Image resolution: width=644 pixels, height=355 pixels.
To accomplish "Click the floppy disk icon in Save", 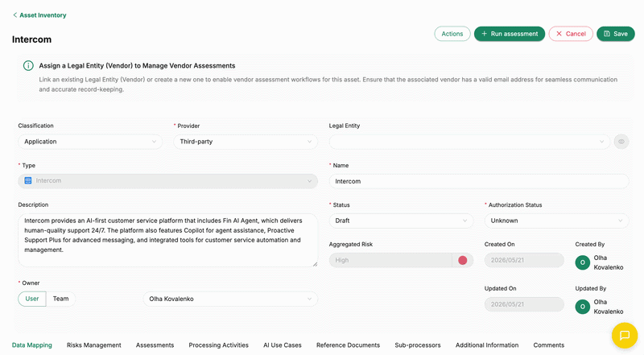I will pos(607,34).
